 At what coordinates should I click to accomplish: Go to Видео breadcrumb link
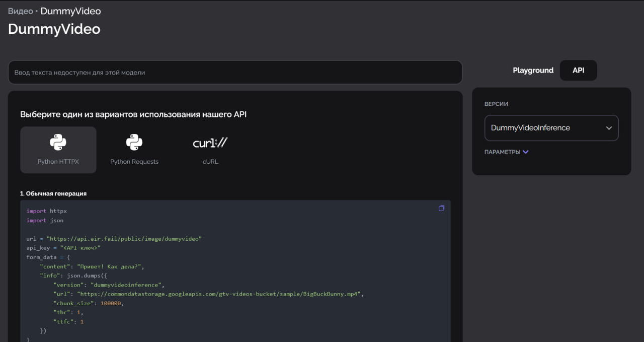pyautogui.click(x=21, y=11)
